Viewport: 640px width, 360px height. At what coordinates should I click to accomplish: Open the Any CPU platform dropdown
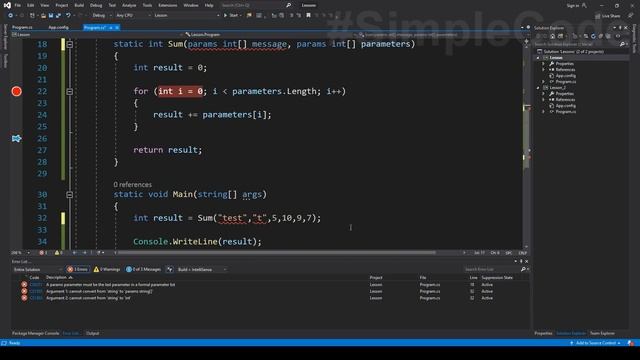pos(133,15)
